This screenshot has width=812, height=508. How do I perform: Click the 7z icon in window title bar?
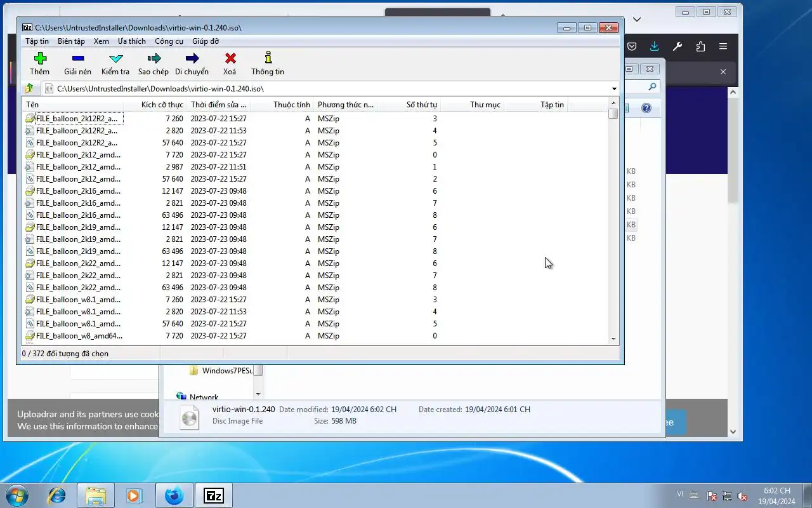tap(27, 27)
